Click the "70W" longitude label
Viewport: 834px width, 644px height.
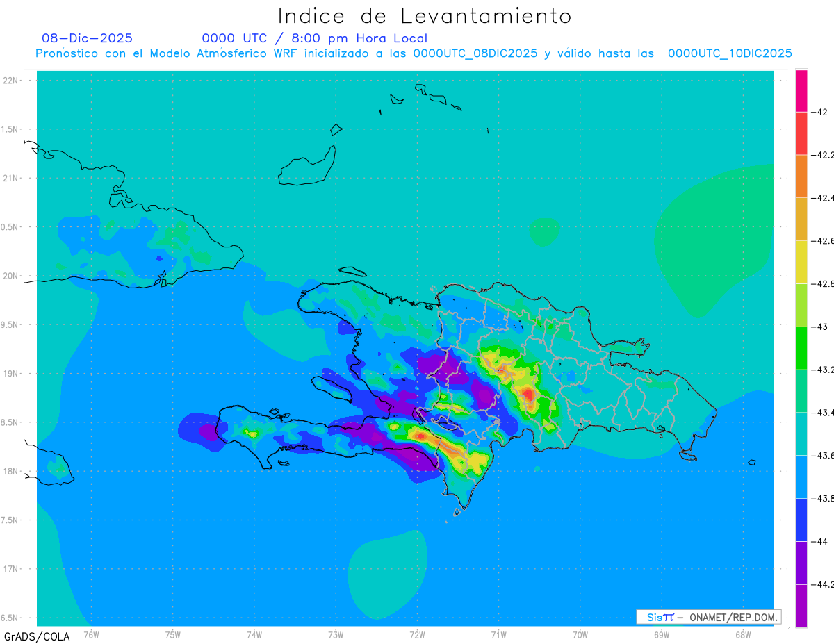pyautogui.click(x=580, y=635)
